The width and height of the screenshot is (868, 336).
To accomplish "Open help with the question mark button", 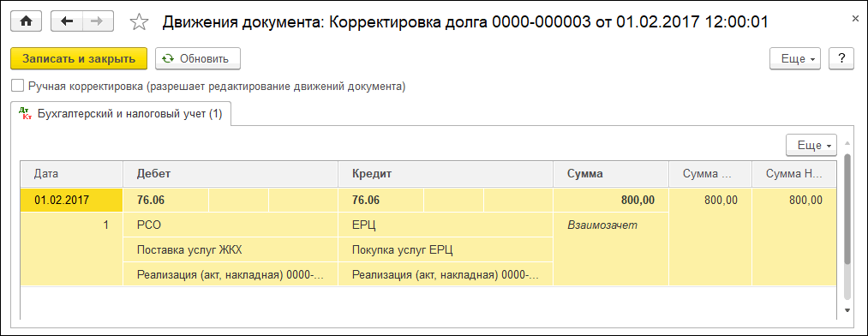I will click(x=841, y=58).
